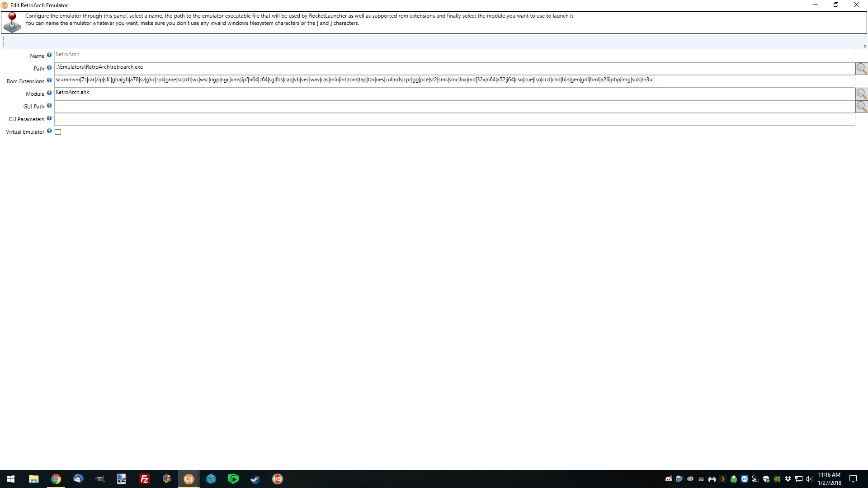Click the Path field with retroarch.exe
The width and height of the screenshot is (868, 488).
coord(454,69)
